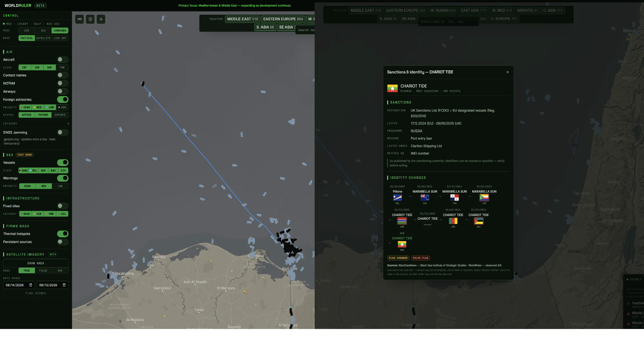Turn off the Vessels switch
This screenshot has width=644, height=362.
[63, 163]
